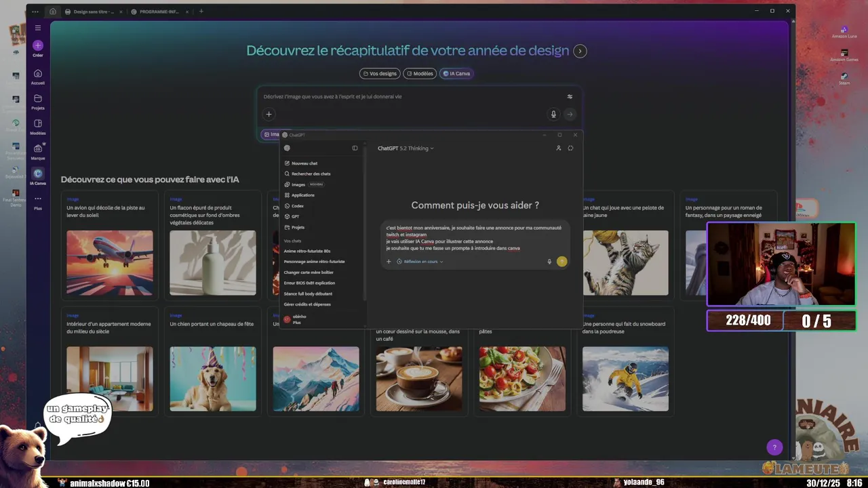
Task: Select the 'IA Canva' pill
Action: point(456,73)
